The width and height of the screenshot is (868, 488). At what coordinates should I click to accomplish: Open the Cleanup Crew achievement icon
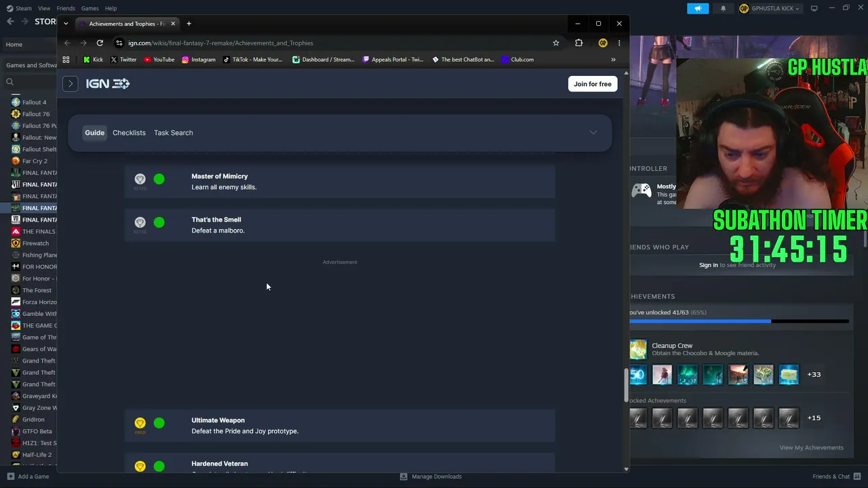click(638, 349)
